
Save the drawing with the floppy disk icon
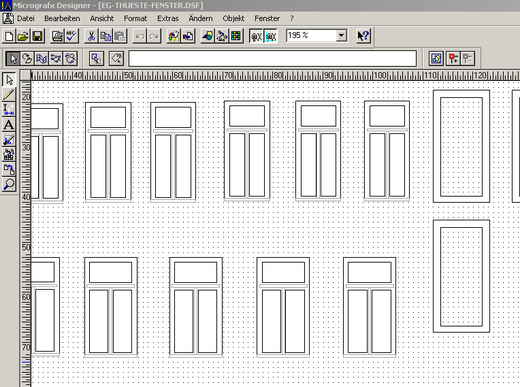coord(37,36)
